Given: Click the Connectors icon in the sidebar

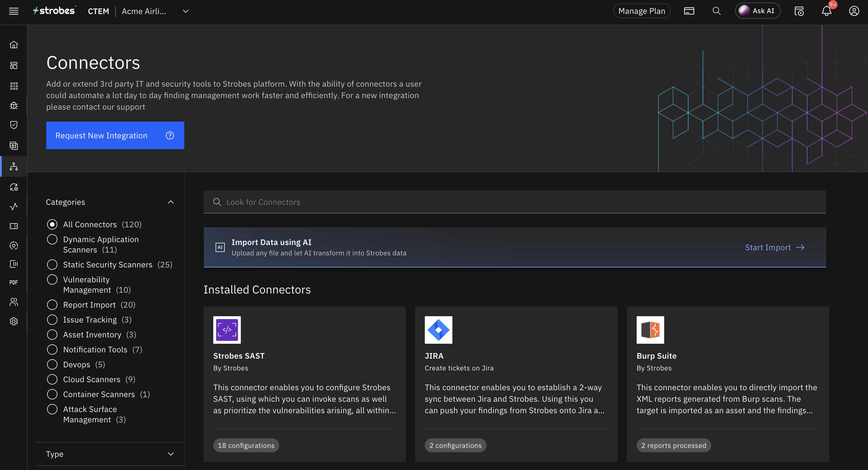Looking at the screenshot, I should click(13, 166).
